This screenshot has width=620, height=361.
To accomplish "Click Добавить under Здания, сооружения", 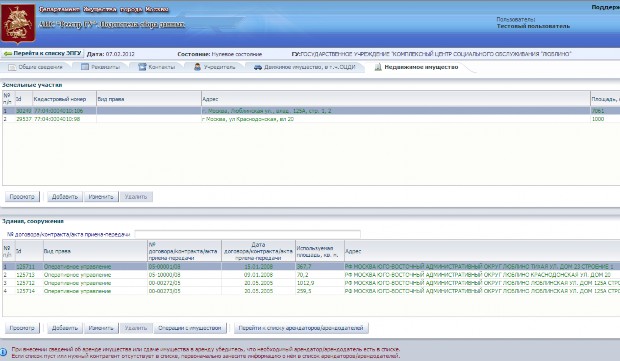I will tap(65, 328).
